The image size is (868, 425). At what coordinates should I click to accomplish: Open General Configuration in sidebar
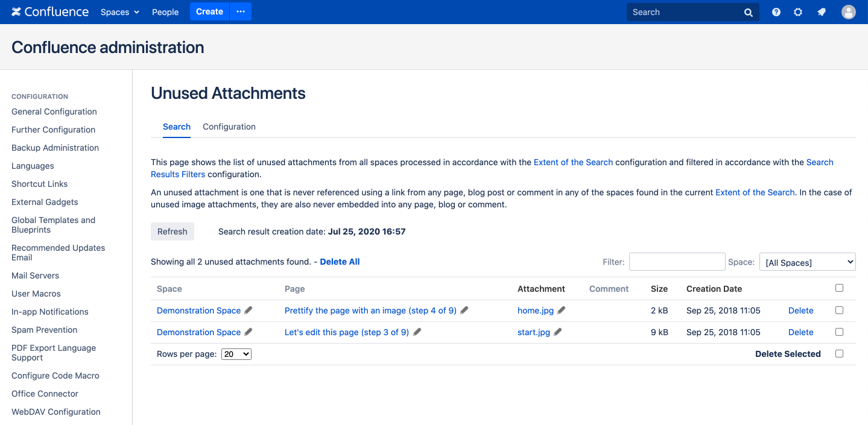[54, 112]
